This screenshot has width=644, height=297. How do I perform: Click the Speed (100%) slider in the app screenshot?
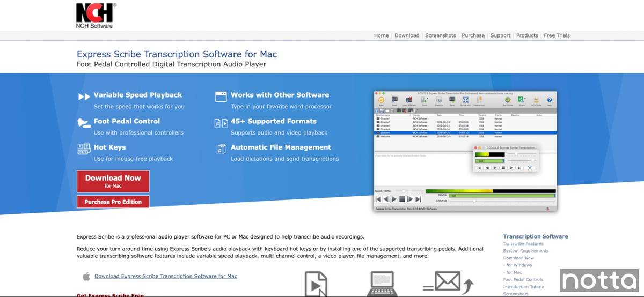pyautogui.click(x=409, y=191)
